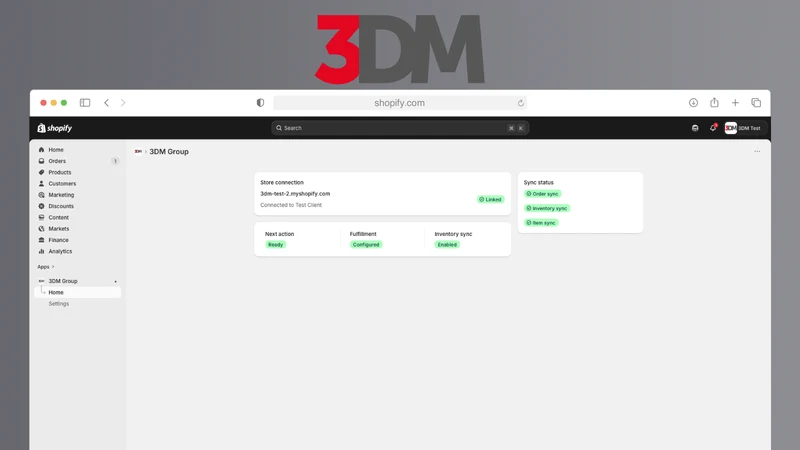
Task: Click the 3DM Group page title
Action: click(x=169, y=152)
